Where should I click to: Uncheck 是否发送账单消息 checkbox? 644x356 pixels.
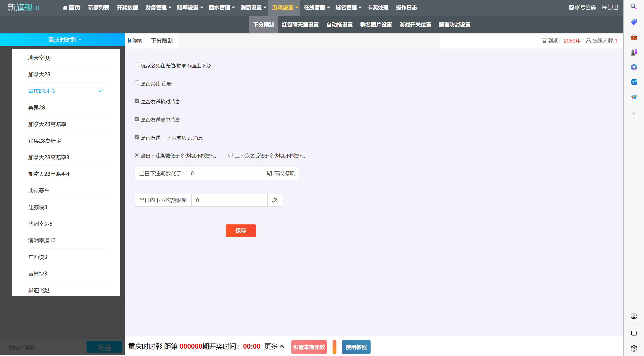(137, 119)
